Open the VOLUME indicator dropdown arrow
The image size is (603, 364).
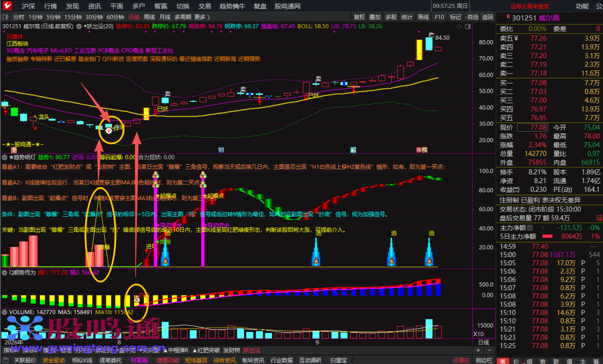point(4,312)
